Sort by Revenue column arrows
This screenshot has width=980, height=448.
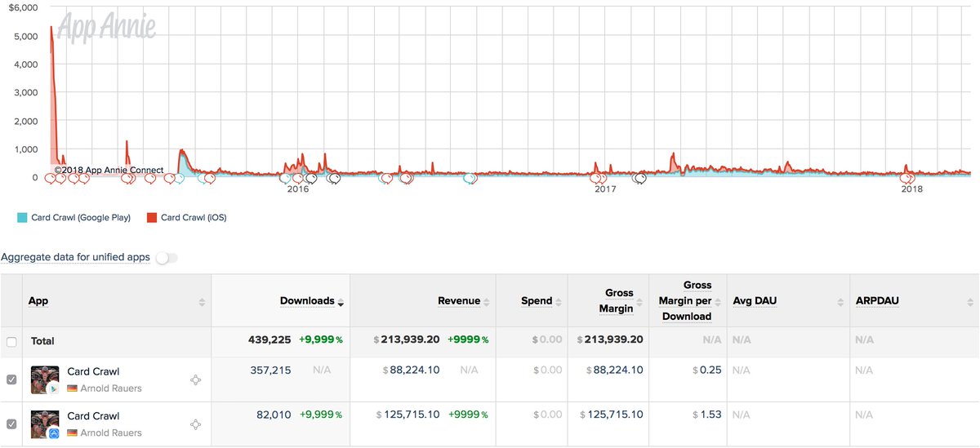click(x=488, y=302)
